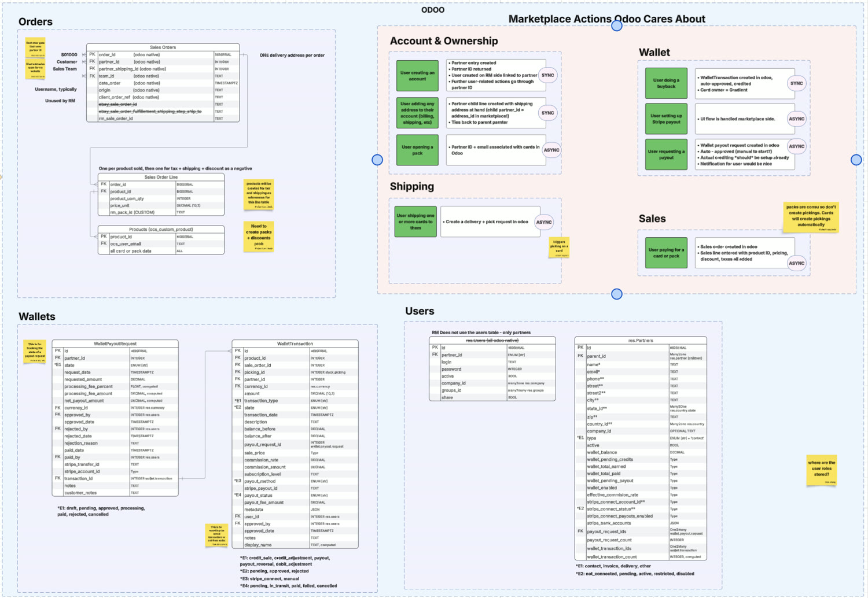
Task: Click 'Account & Ownership' heading
Action: 444,41
